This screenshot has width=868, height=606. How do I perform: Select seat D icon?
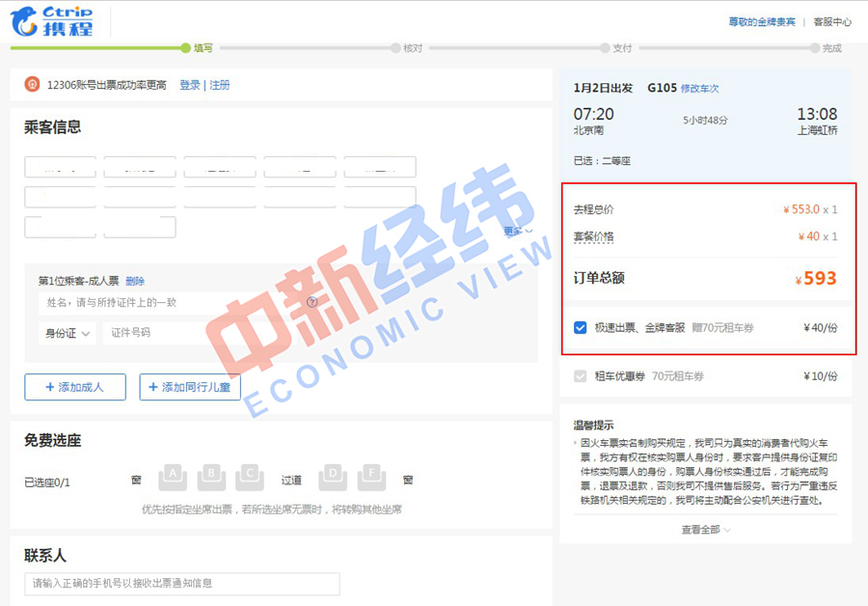pyautogui.click(x=333, y=471)
